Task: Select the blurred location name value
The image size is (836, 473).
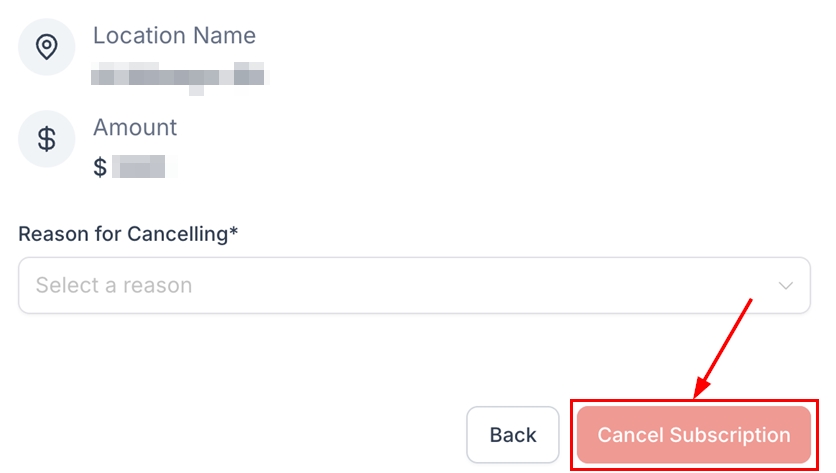Action: [x=180, y=75]
